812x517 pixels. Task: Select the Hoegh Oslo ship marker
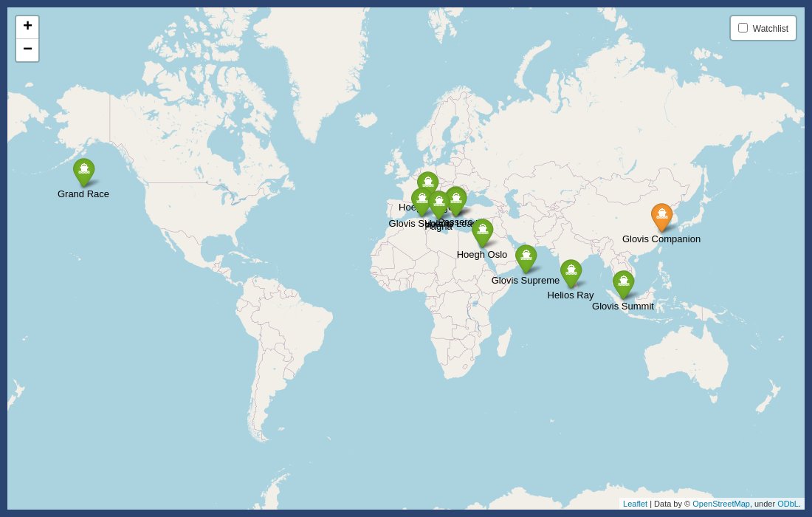tap(482, 232)
